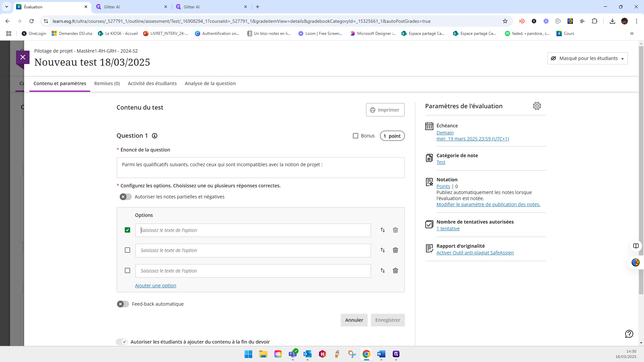Click reorder arrows for the first option
Image resolution: width=644 pixels, height=362 pixels.
click(x=383, y=230)
